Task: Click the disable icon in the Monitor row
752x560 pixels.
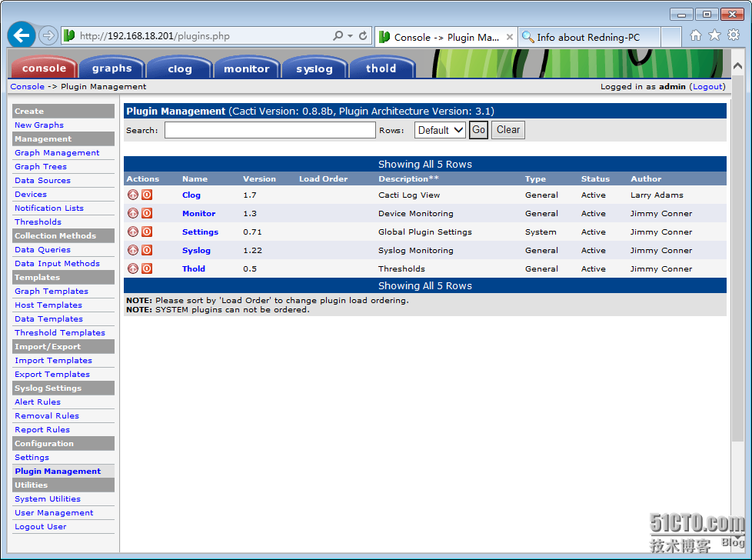Action: (x=147, y=213)
